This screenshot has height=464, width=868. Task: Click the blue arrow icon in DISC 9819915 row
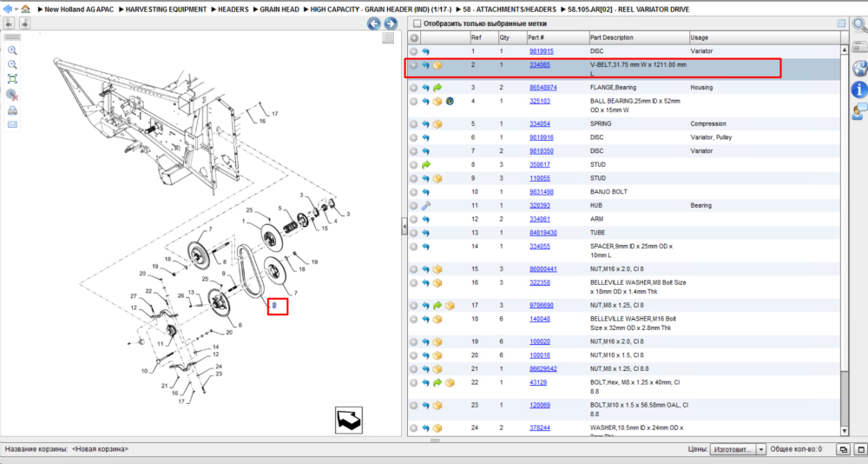[x=425, y=51]
